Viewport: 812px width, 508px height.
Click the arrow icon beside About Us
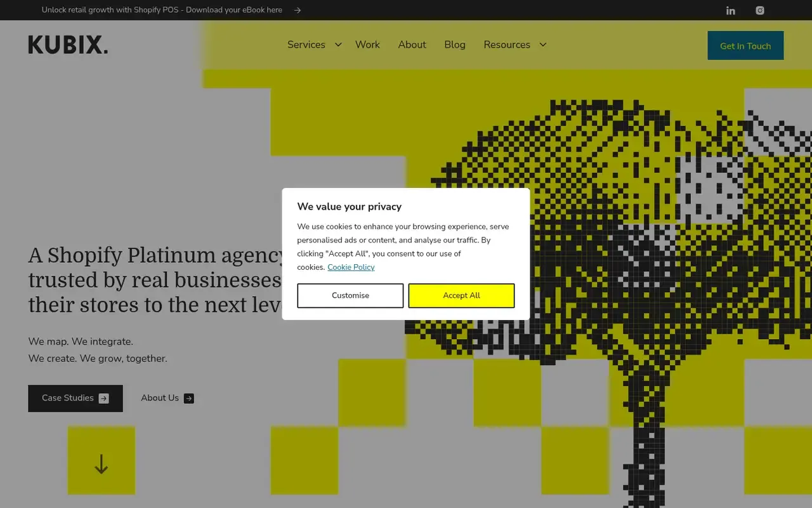[189, 399]
